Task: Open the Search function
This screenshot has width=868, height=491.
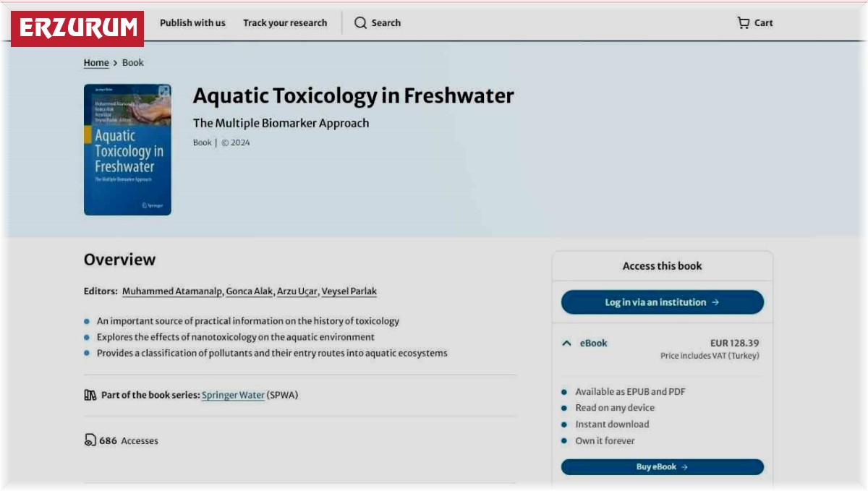Action: click(x=378, y=22)
